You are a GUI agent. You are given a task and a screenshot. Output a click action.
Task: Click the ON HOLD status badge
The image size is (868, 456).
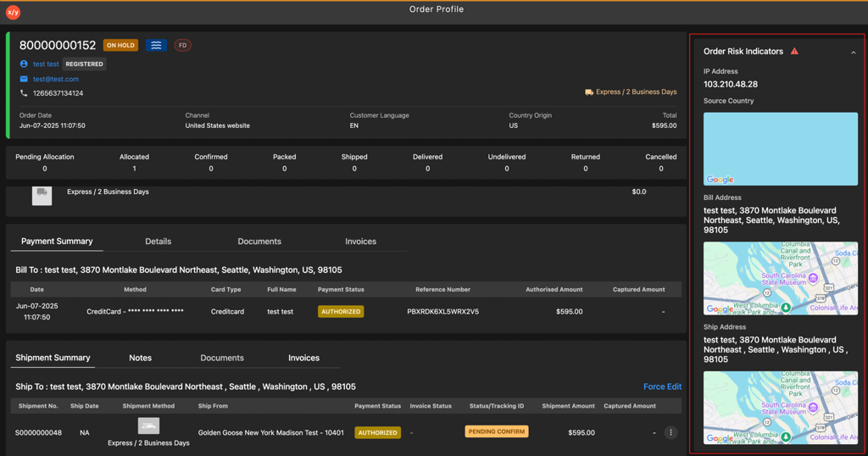pyautogui.click(x=120, y=46)
